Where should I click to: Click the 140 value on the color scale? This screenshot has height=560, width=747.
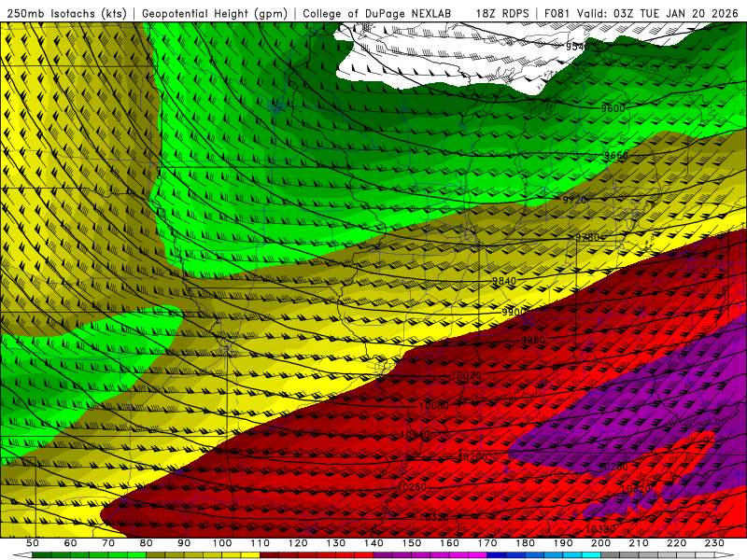(x=373, y=543)
